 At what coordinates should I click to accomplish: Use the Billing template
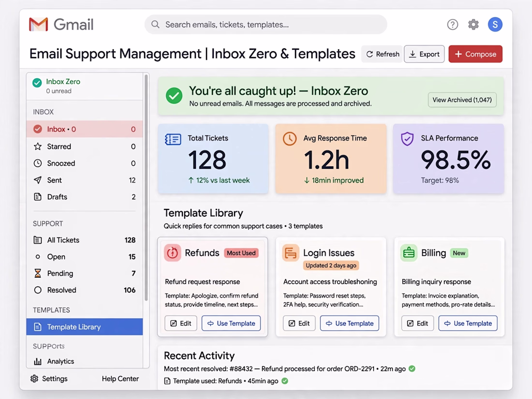[x=468, y=324]
